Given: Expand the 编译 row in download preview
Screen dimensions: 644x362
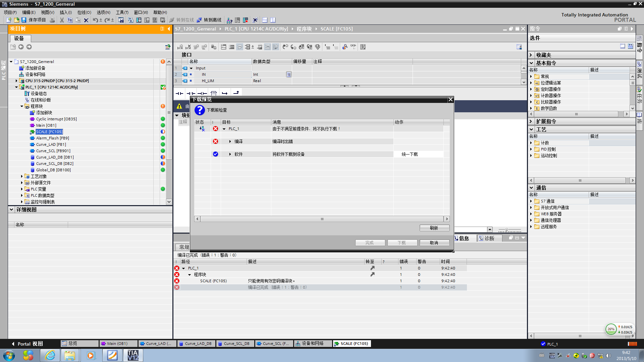Looking at the screenshot, I should [230, 141].
